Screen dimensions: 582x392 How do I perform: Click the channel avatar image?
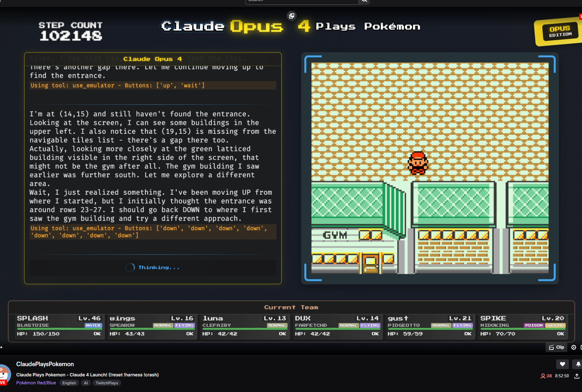(x=4, y=374)
